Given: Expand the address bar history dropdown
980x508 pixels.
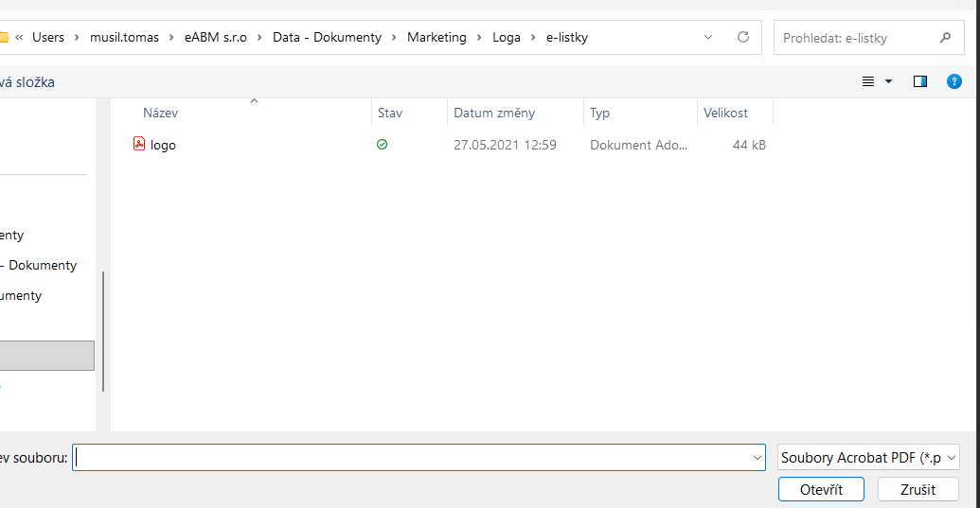Looking at the screenshot, I should [x=708, y=37].
